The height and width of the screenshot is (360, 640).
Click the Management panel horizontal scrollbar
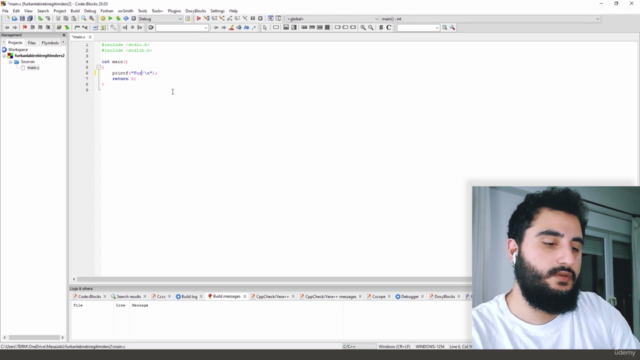(x=34, y=338)
